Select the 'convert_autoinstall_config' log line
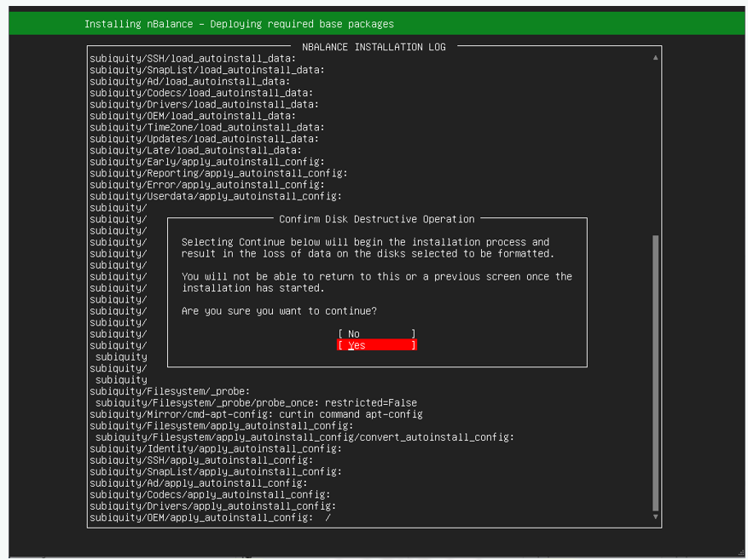This screenshot has height=560, width=748. [x=304, y=437]
